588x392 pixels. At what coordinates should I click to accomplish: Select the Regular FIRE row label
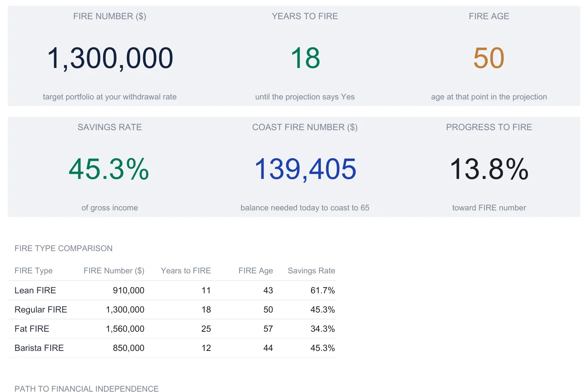pyautogui.click(x=41, y=309)
